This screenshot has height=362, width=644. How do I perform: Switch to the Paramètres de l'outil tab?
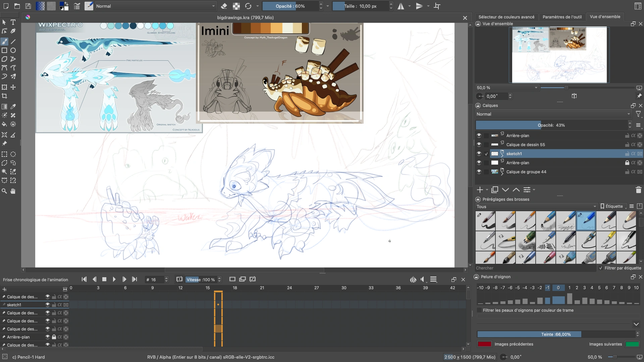562,16
